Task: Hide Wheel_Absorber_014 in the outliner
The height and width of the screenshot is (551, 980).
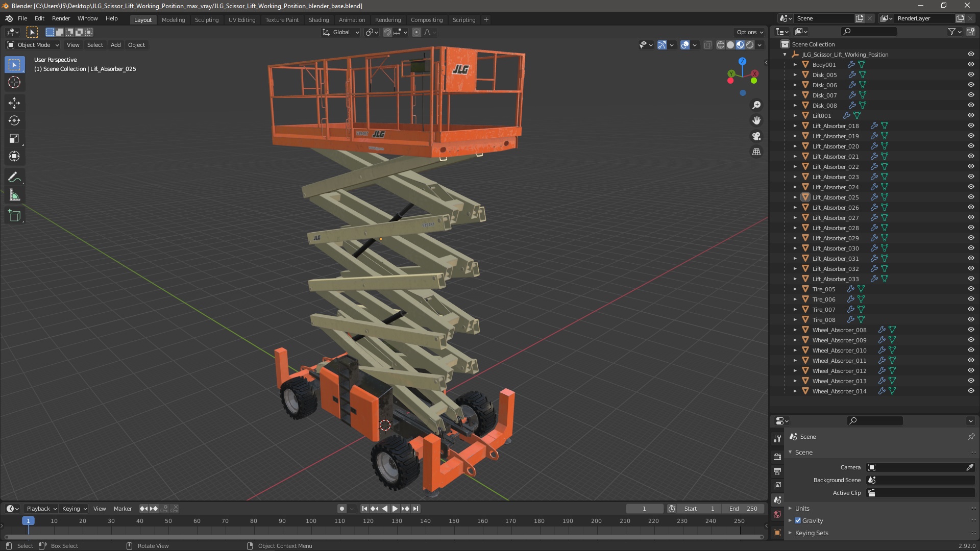Action: pyautogui.click(x=971, y=391)
